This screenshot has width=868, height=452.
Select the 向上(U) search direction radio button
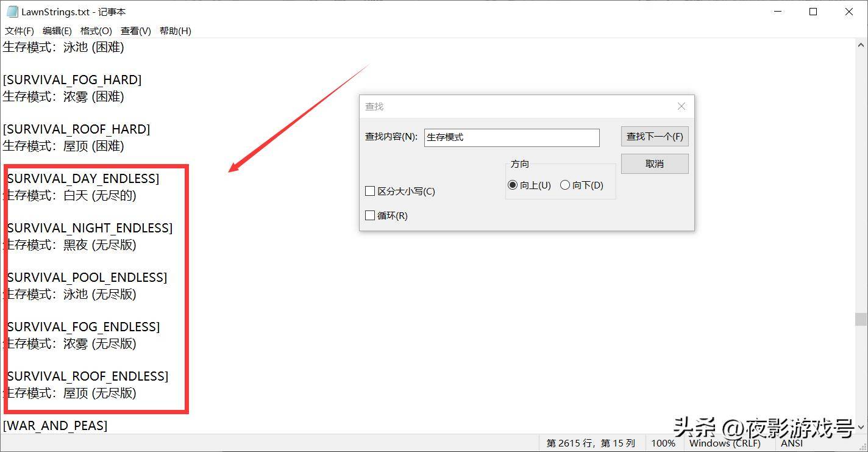pyautogui.click(x=513, y=185)
